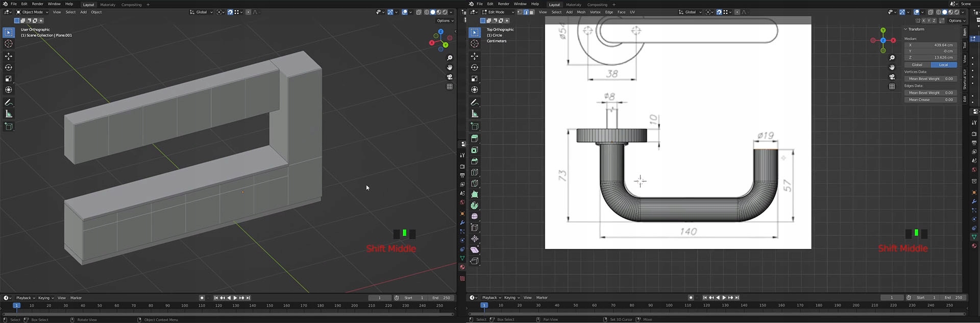Click the Global orientation button in Transform panel
This screenshot has width=980, height=323.
pos(917,65)
